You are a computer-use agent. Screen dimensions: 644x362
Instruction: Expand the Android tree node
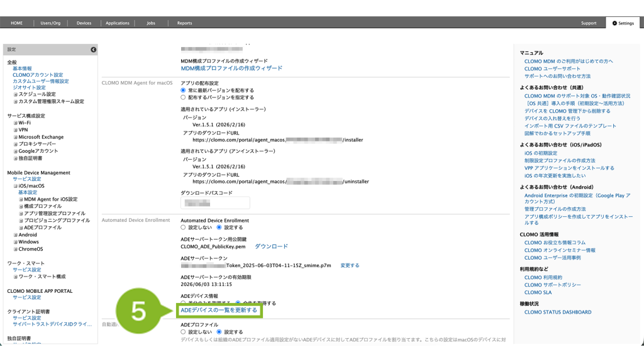pyautogui.click(x=15, y=235)
